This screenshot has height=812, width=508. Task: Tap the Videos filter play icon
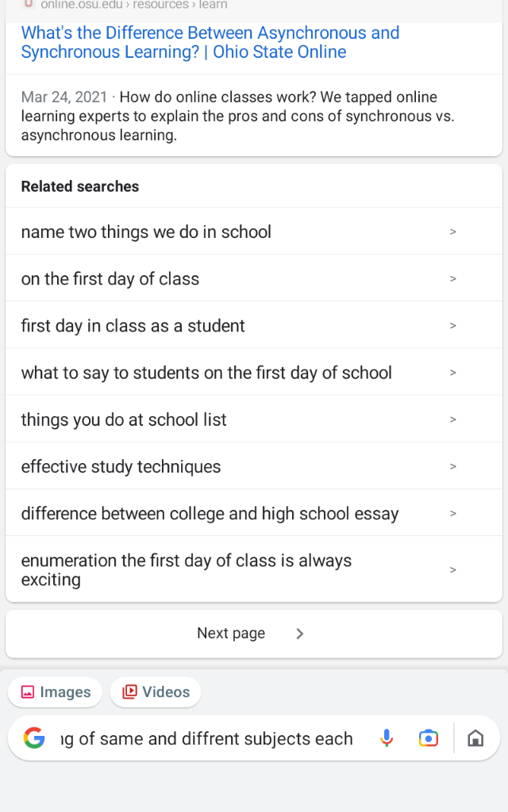pyautogui.click(x=129, y=692)
